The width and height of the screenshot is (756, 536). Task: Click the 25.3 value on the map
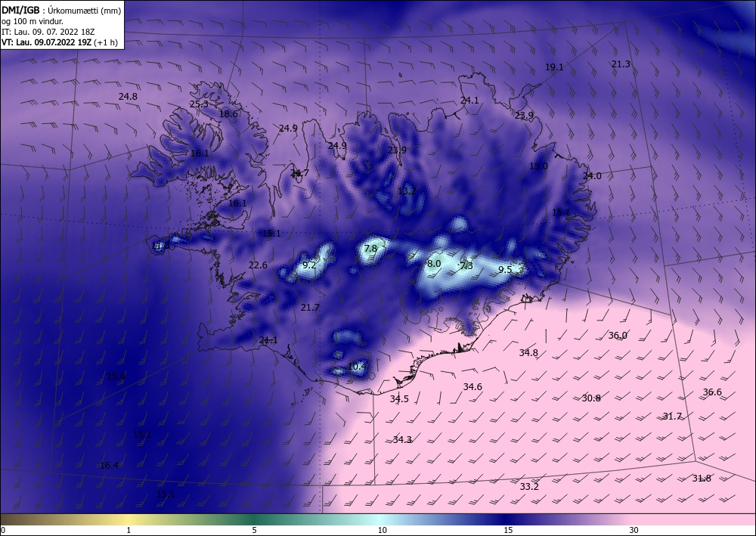(199, 104)
